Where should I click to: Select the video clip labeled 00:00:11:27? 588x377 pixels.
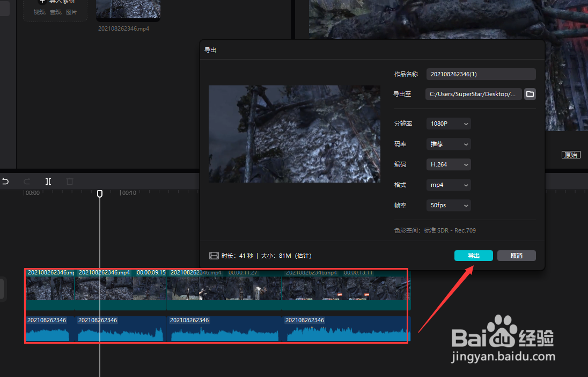point(224,289)
